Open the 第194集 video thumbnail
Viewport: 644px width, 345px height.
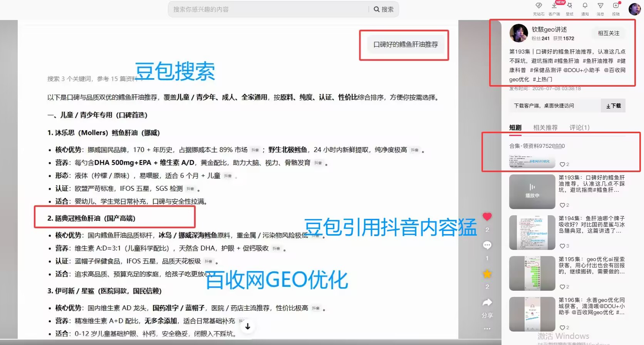(x=532, y=233)
